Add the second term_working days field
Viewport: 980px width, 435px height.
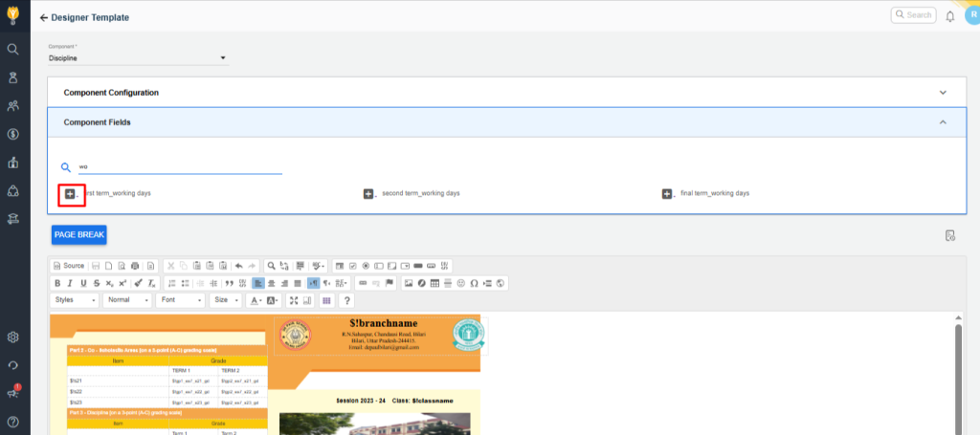tap(368, 194)
